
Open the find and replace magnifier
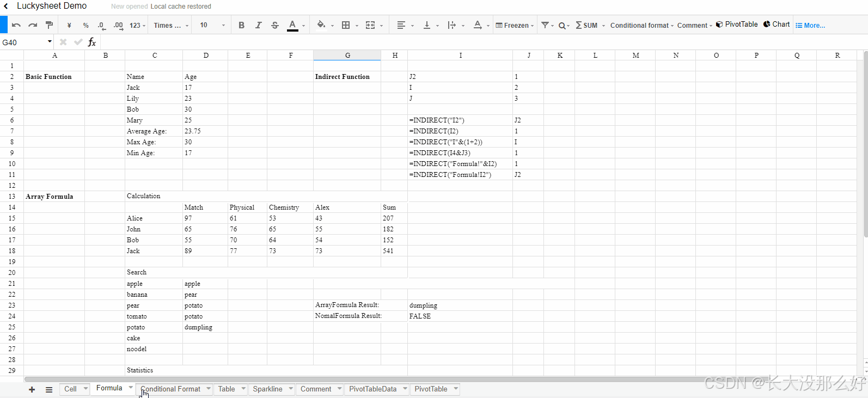pos(561,26)
